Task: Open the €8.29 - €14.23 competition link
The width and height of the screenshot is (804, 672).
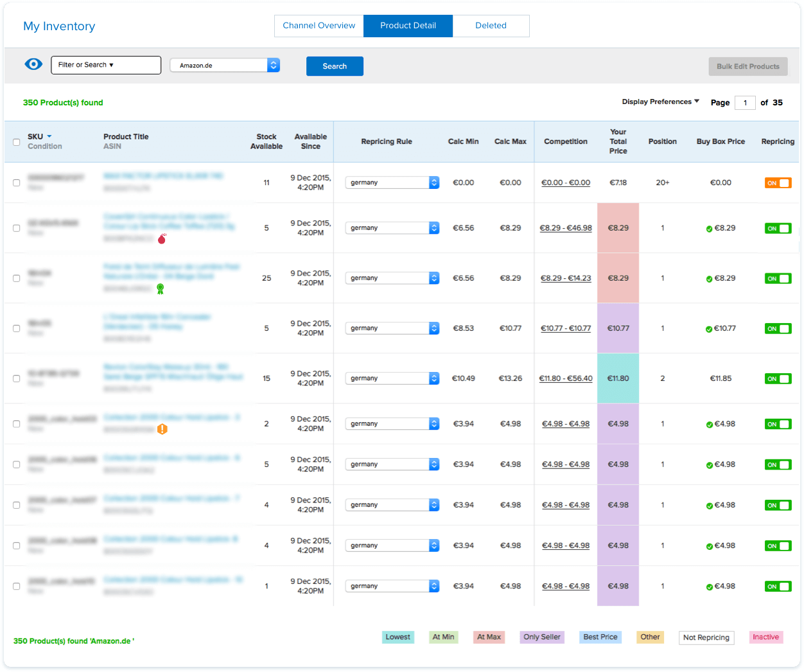Action: click(x=566, y=278)
